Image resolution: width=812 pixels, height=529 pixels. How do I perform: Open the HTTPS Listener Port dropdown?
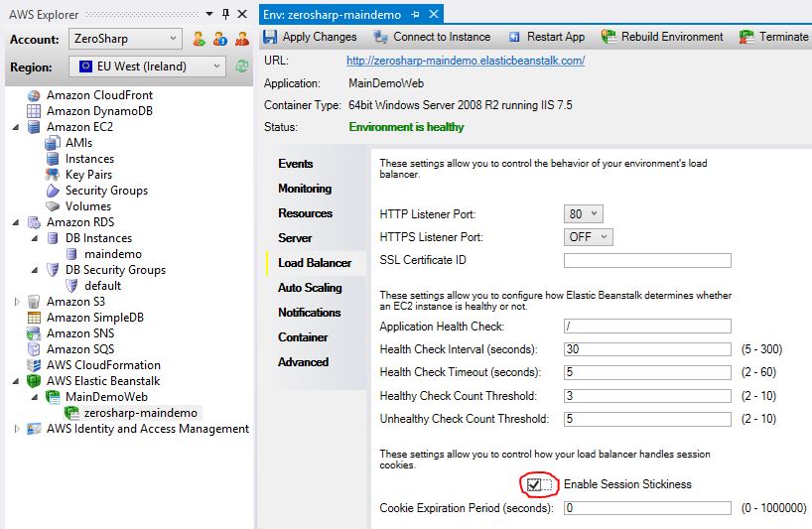[589, 237]
